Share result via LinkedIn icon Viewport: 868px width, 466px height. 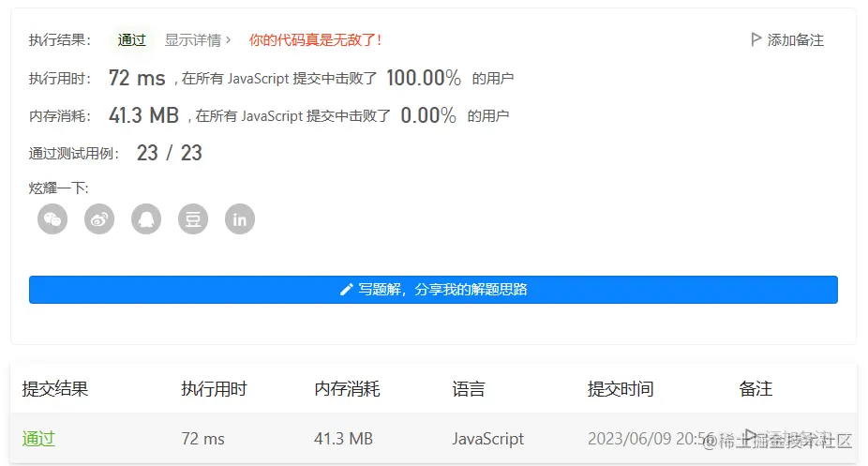[x=240, y=219]
